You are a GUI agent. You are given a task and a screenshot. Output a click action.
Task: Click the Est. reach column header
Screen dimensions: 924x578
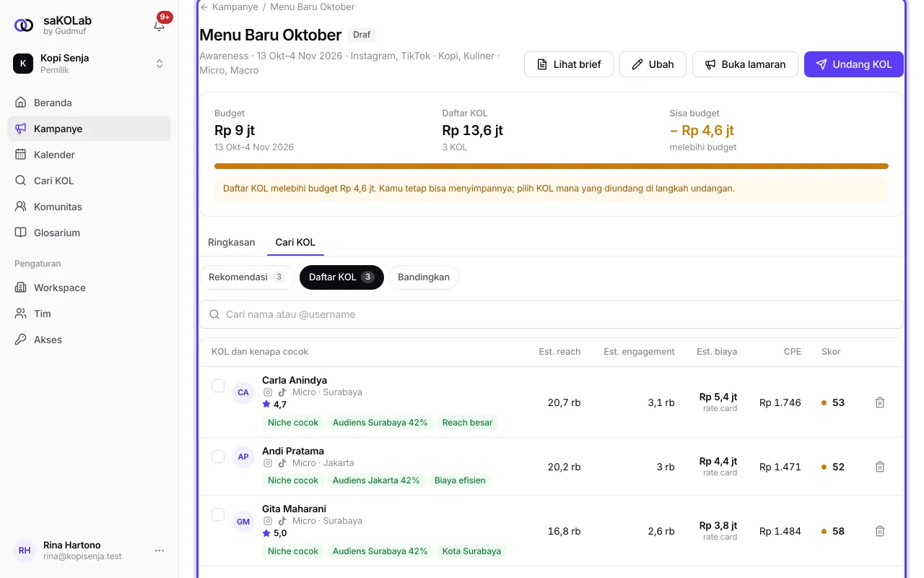tap(559, 352)
